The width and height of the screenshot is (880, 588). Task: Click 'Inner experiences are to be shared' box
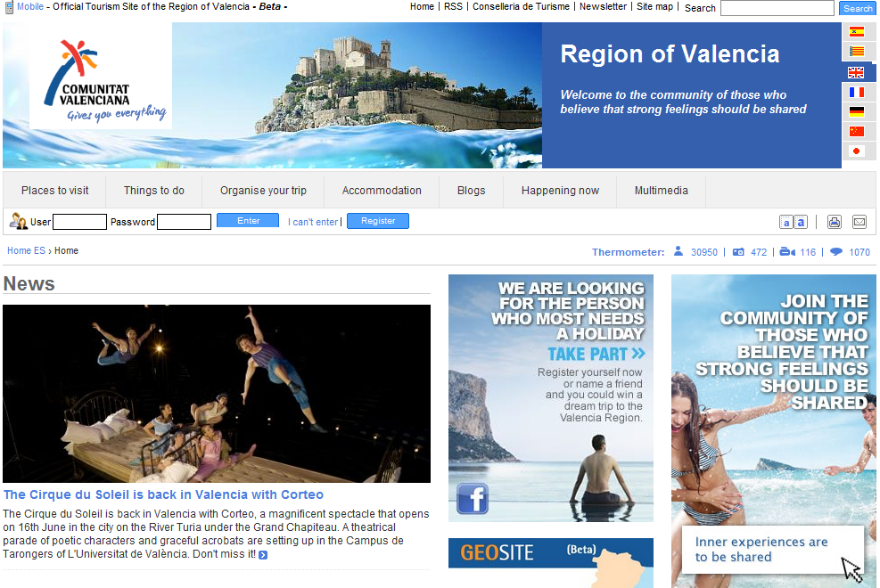772,550
